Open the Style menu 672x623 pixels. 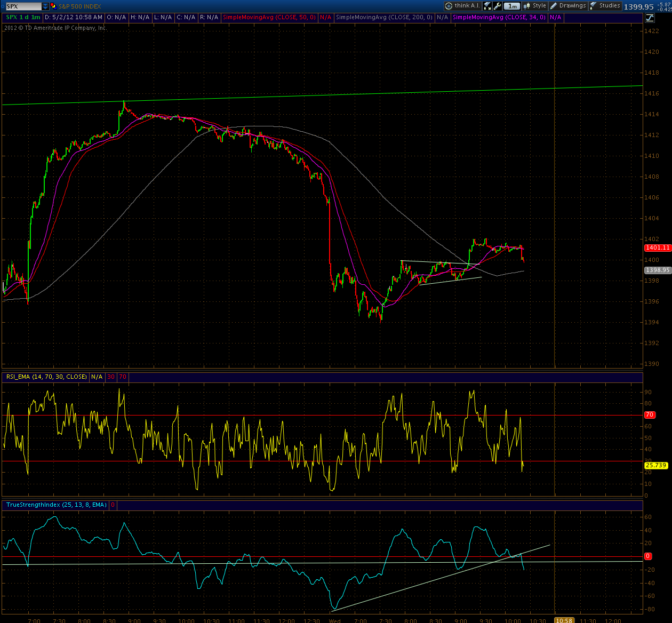click(x=534, y=6)
